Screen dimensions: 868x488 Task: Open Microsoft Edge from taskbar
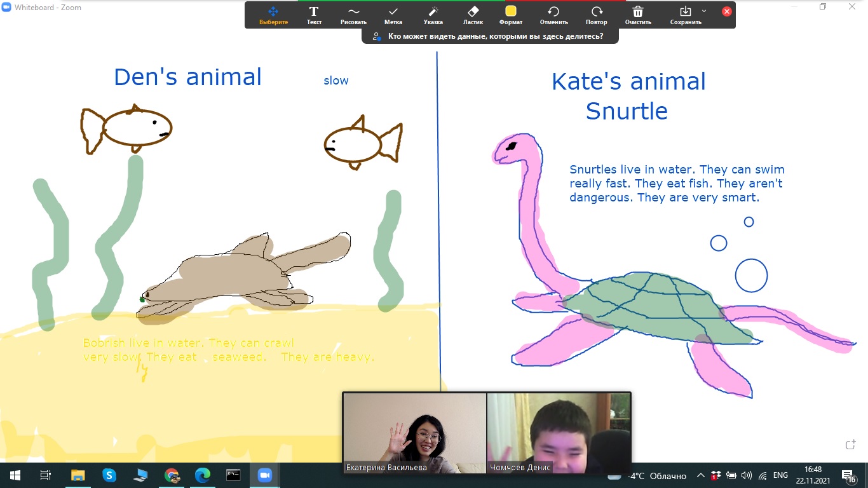(203, 475)
